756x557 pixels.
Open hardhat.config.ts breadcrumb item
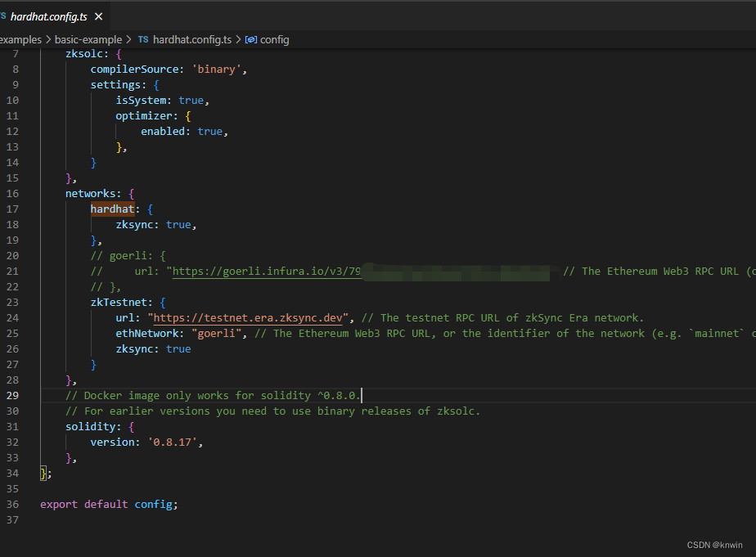[192, 39]
